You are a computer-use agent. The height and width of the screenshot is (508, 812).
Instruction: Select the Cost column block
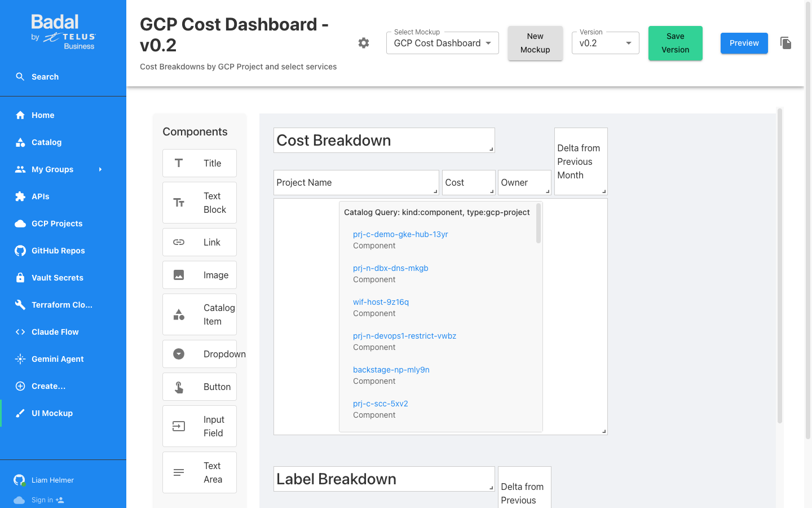point(469,182)
